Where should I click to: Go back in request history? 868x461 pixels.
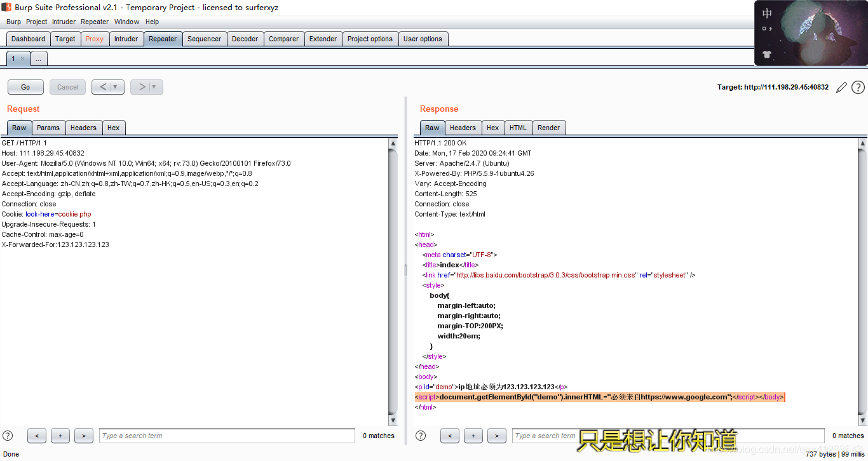pos(104,87)
